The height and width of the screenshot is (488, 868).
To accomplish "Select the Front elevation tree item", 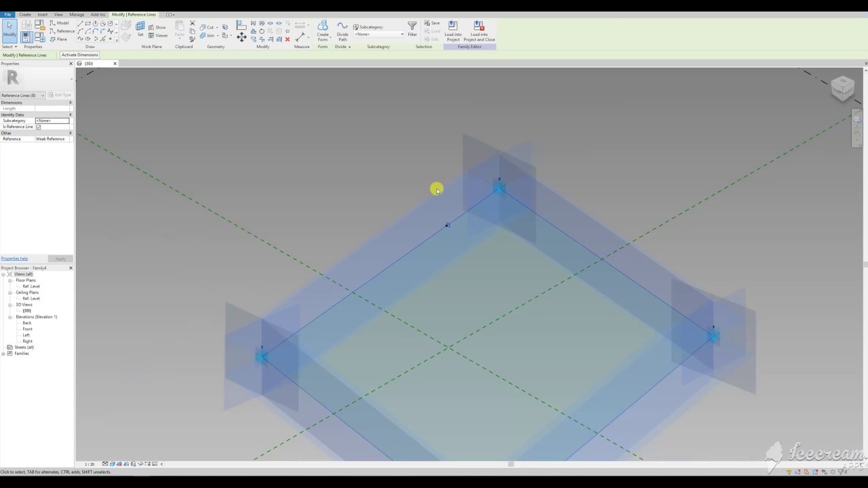I will click(27, 329).
